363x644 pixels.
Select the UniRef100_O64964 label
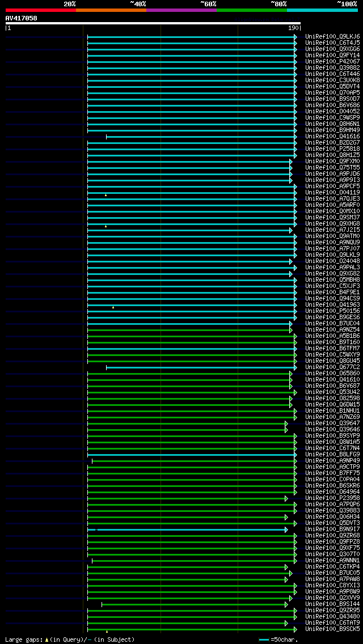pyautogui.click(x=332, y=492)
